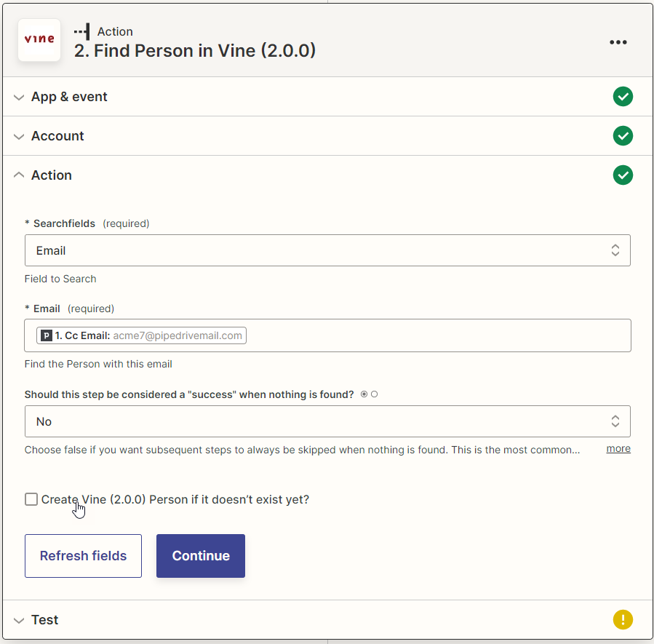Viewport: 654px width, 644px height.
Task: Select the first radio button beside success question
Action: pyautogui.click(x=364, y=394)
